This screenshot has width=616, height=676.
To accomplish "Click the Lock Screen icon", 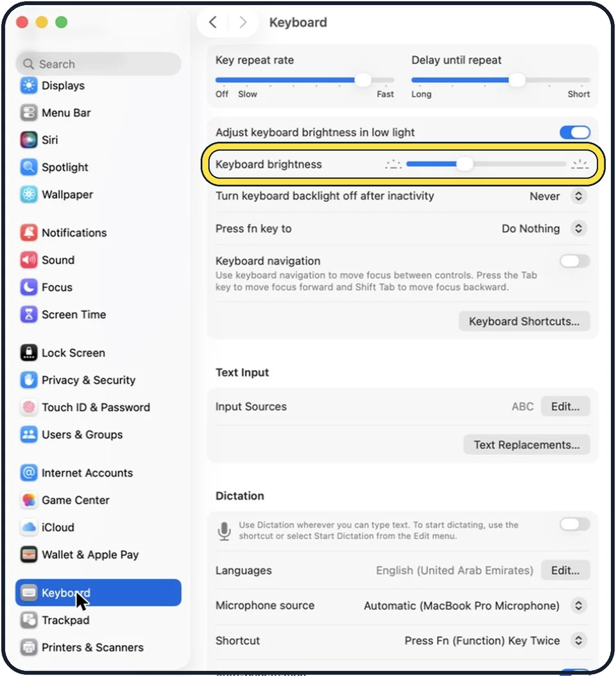I will pyautogui.click(x=29, y=353).
